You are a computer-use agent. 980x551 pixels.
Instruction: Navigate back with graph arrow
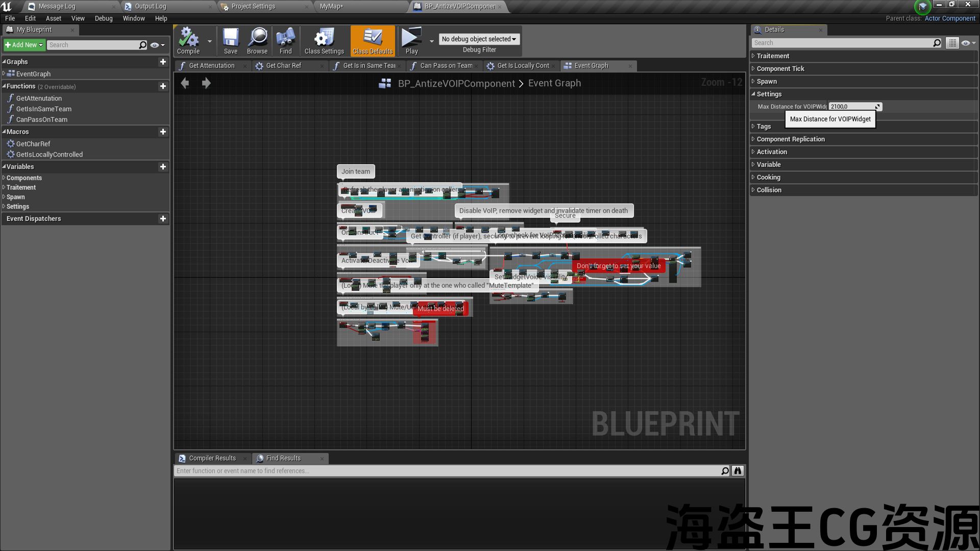click(x=185, y=83)
